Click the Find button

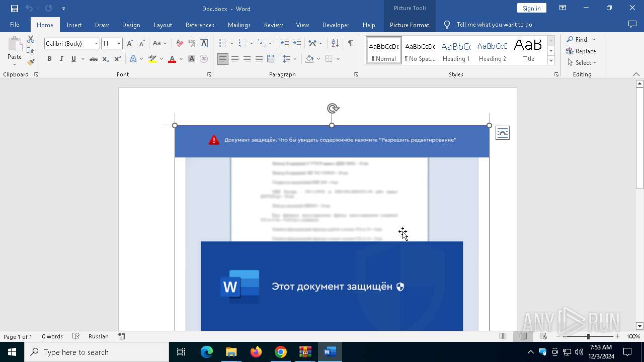[x=577, y=39]
